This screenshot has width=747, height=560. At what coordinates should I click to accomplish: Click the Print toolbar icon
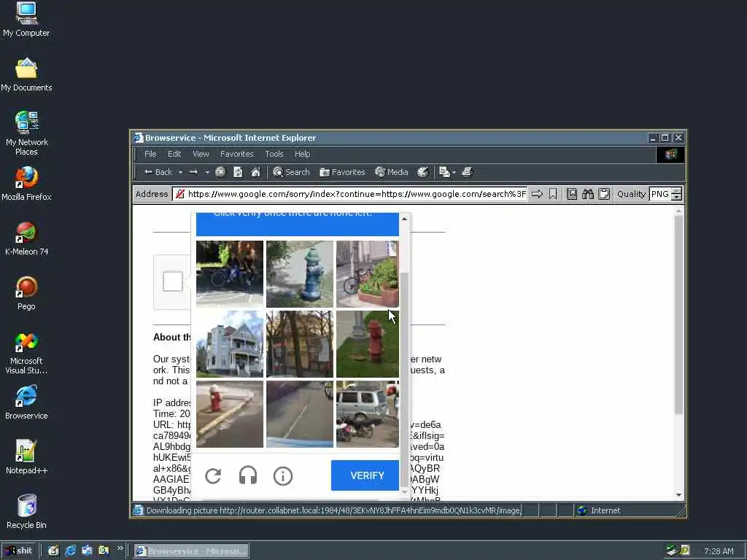(x=468, y=172)
